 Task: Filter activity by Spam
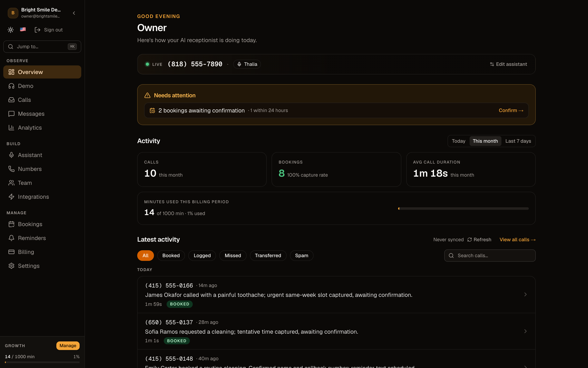point(302,256)
